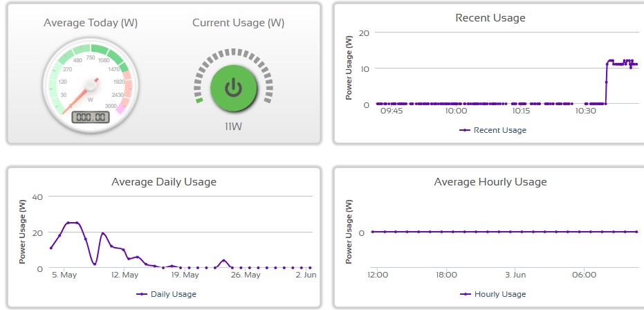Select the small spike point before 26. May

tap(223, 260)
